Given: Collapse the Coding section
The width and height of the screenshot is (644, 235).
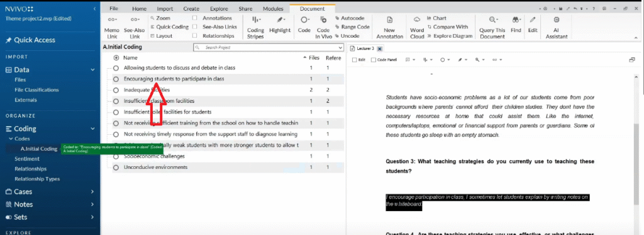Looking at the screenshot, I should click(x=93, y=129).
